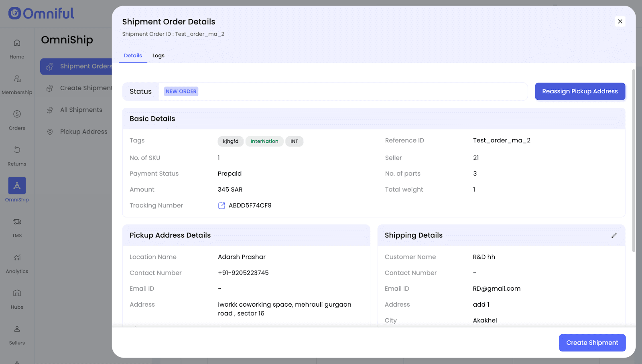Click the Home icon in sidebar
Image resolution: width=642 pixels, height=364 pixels.
17,43
